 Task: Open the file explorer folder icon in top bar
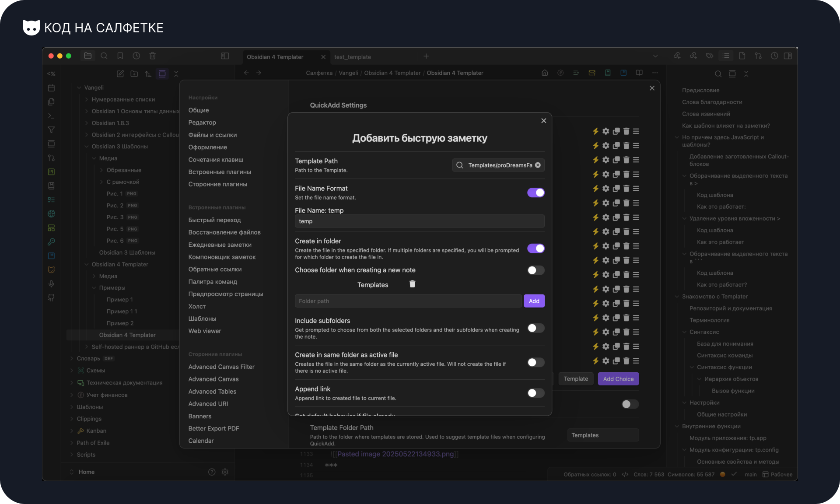pyautogui.click(x=88, y=56)
